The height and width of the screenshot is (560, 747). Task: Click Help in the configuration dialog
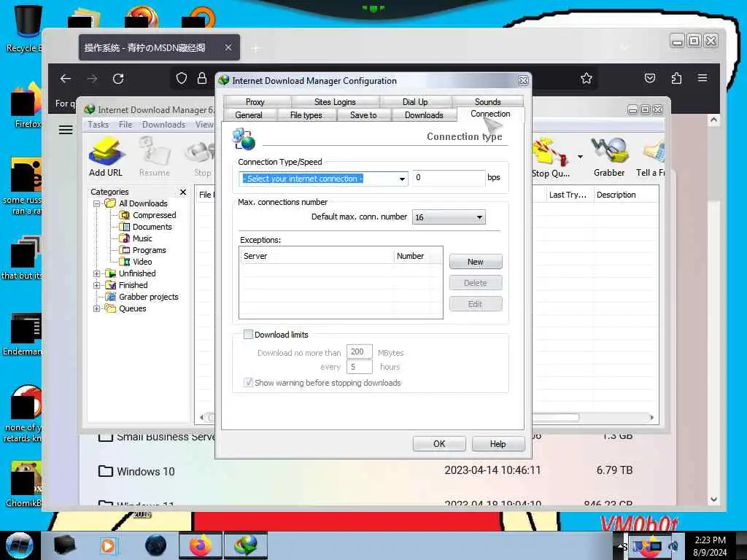498,443
